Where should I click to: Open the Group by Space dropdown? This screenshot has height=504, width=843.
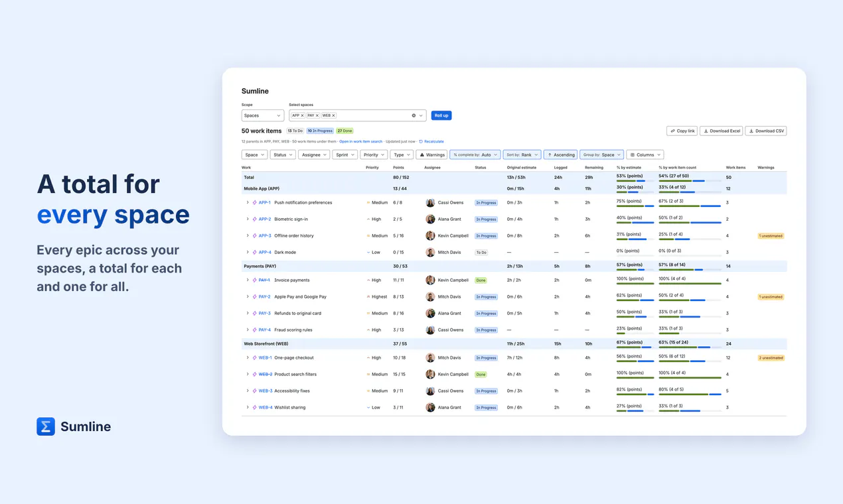tap(601, 155)
